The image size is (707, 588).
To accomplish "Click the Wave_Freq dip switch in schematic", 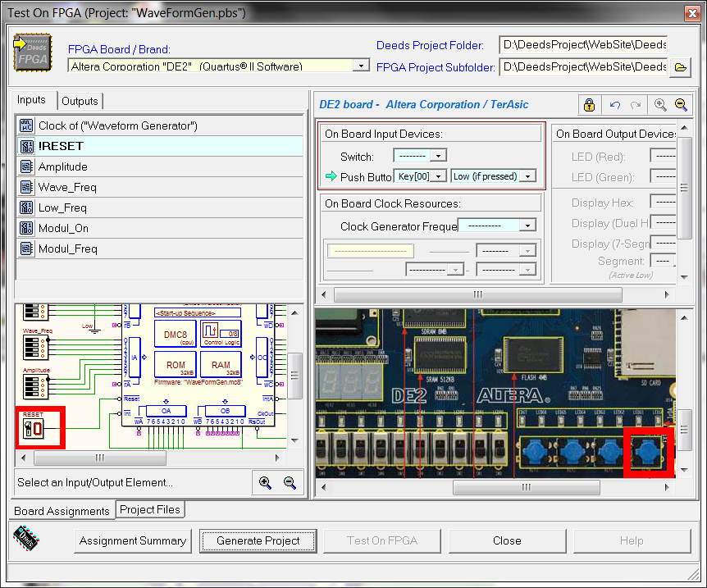I will coord(36,348).
